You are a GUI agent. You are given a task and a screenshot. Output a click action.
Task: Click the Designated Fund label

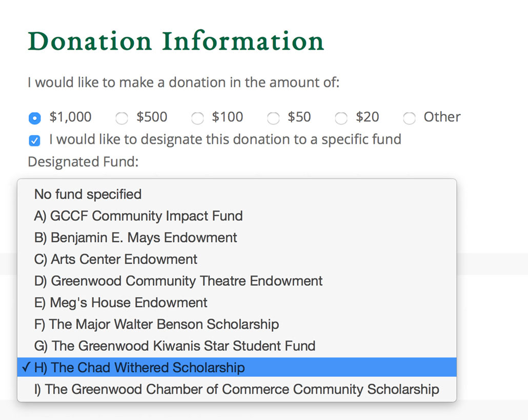[83, 162]
